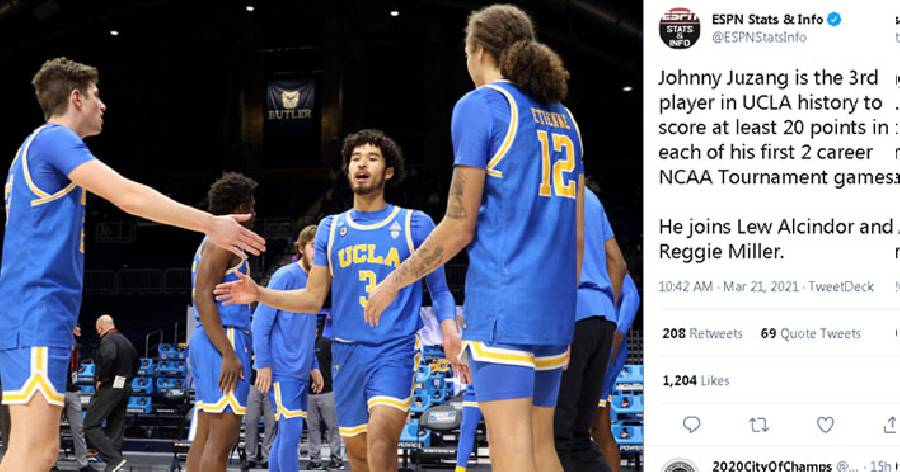Open the ESPN Stats & Info account name

767,19
